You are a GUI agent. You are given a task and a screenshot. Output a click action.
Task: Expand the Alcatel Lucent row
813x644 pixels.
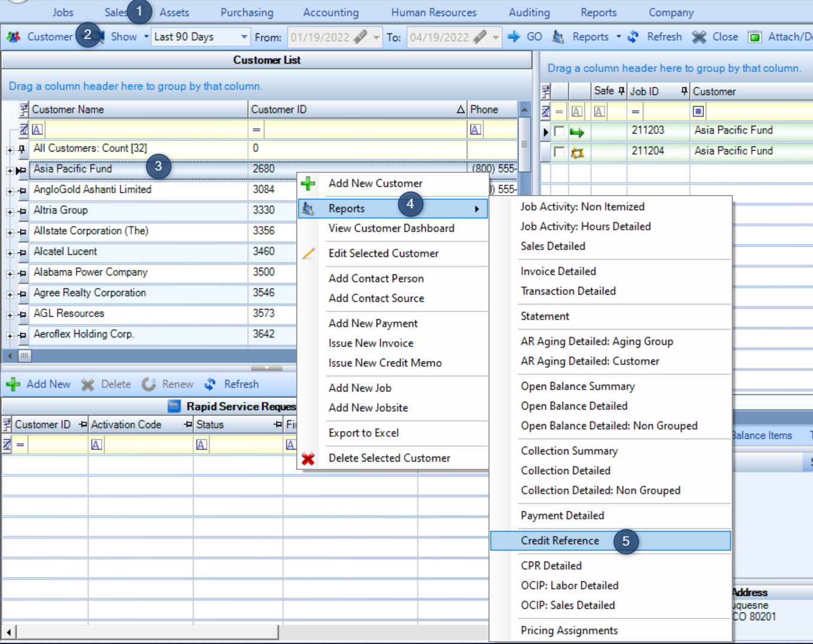pos(10,253)
